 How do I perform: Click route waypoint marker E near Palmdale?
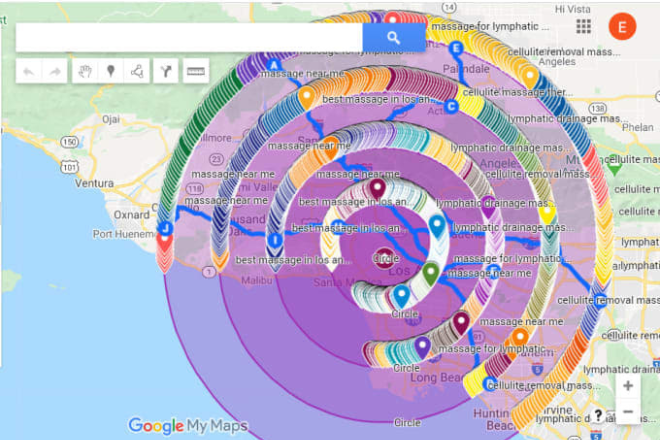pos(456,48)
